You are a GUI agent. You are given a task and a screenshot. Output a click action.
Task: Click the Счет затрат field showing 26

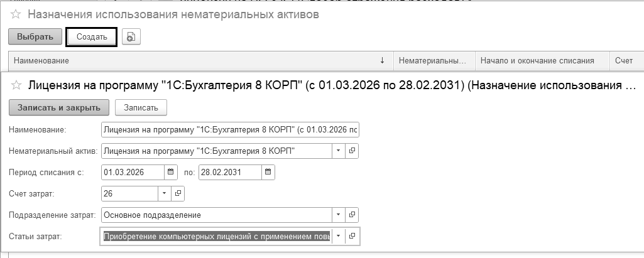pyautogui.click(x=129, y=193)
